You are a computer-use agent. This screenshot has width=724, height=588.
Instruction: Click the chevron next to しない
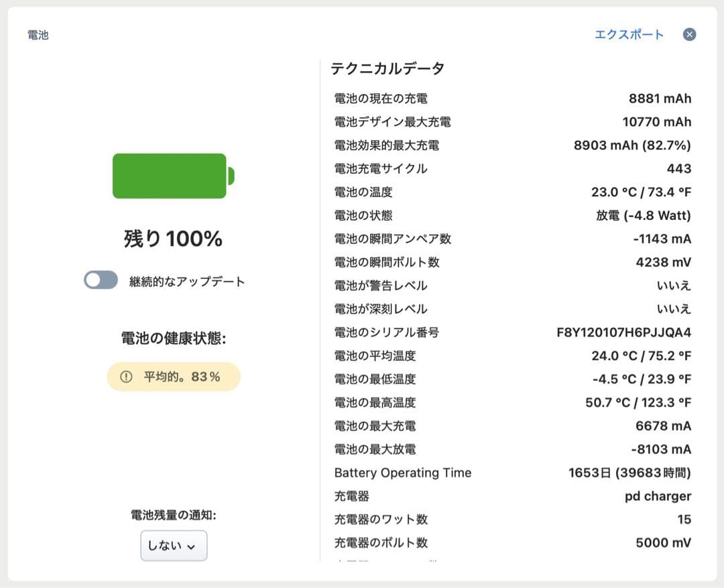[191, 546]
